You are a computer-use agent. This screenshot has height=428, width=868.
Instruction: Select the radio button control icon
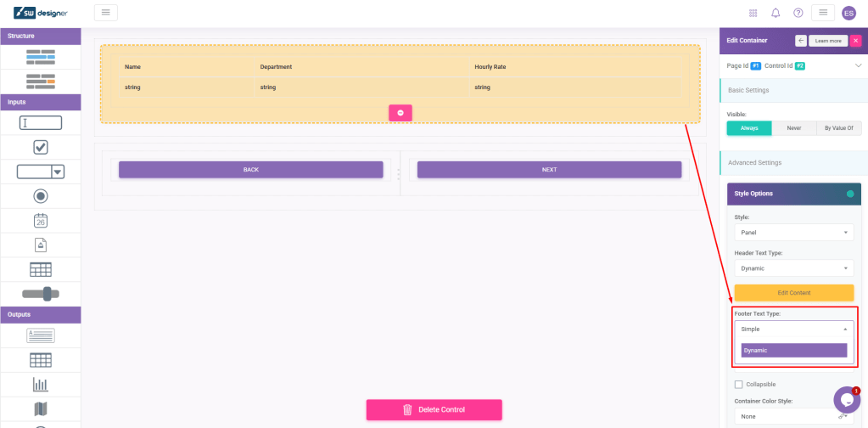coord(40,196)
